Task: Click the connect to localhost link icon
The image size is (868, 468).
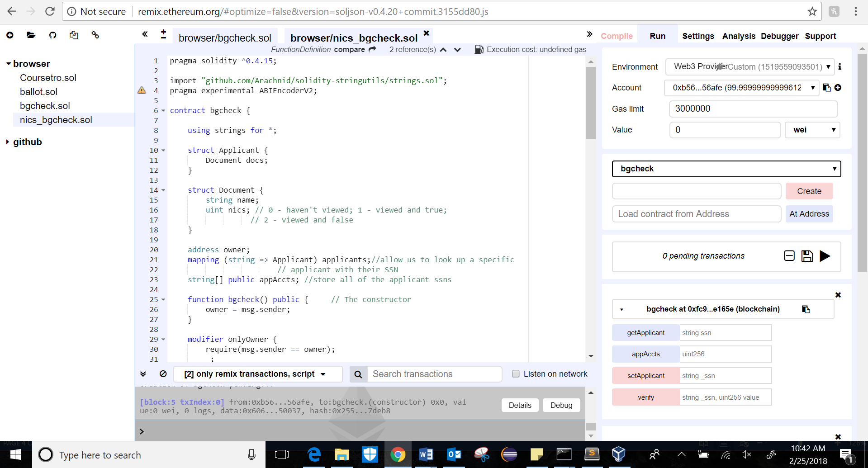Action: tap(95, 35)
